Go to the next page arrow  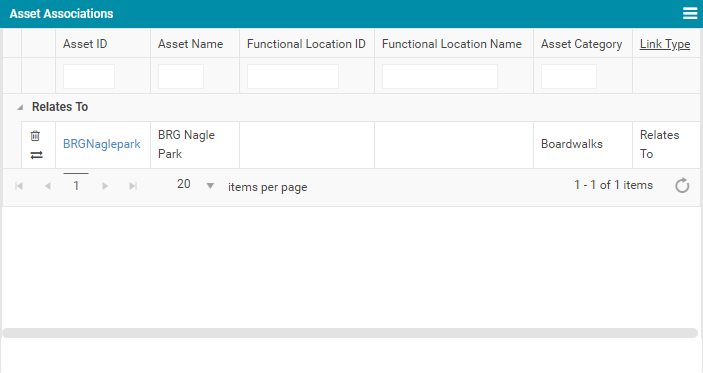tap(105, 186)
